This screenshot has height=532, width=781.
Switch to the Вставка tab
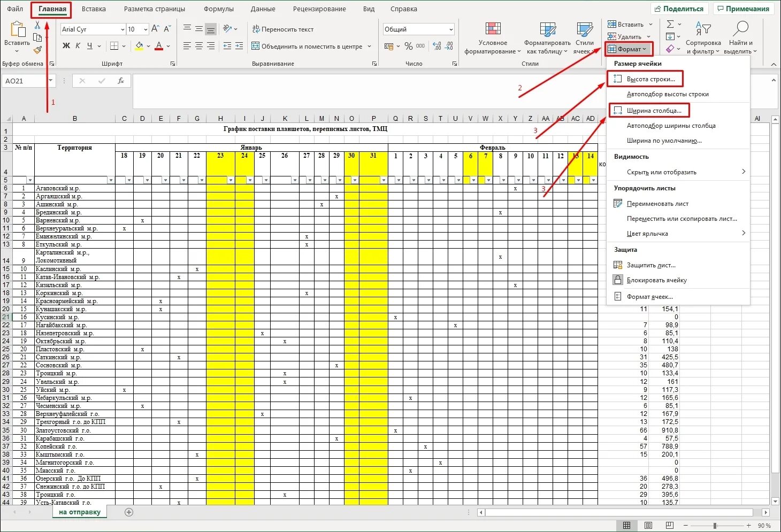click(94, 9)
